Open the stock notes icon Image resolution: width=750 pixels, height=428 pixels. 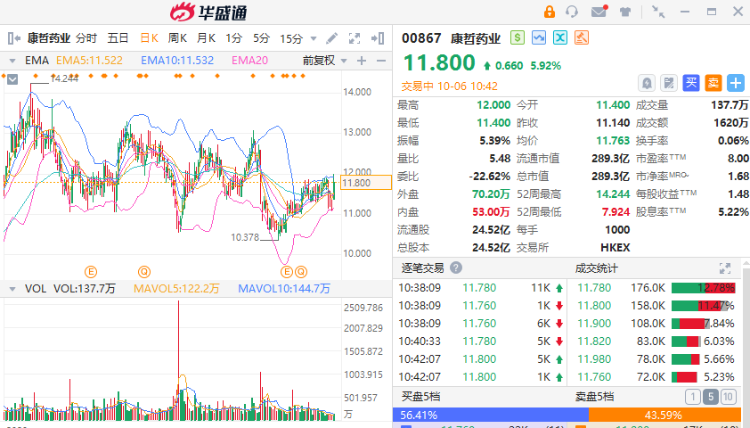click(x=669, y=83)
